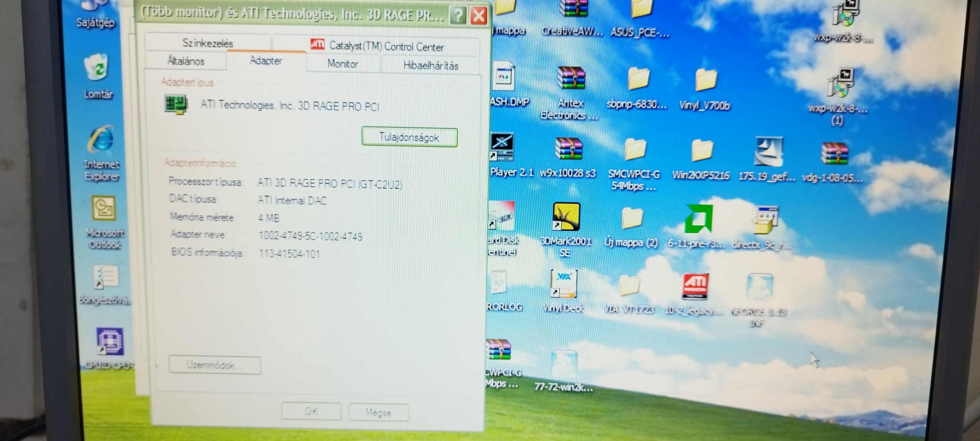This screenshot has height=441, width=980.
Task: Select the CreativeAW archive on the desktop
Action: (x=572, y=18)
